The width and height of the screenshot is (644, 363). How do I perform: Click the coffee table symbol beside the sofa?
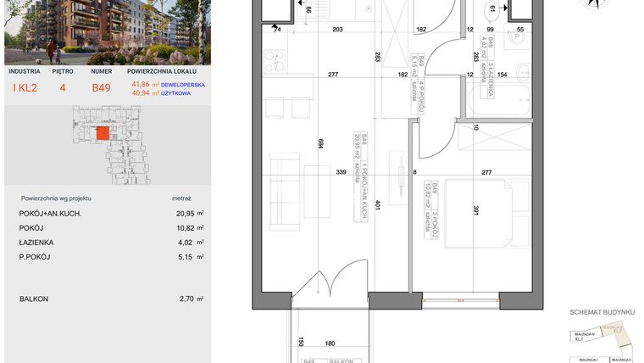point(317,192)
